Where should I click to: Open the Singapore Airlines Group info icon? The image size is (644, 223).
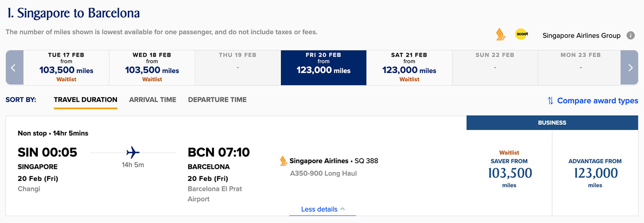coord(630,35)
